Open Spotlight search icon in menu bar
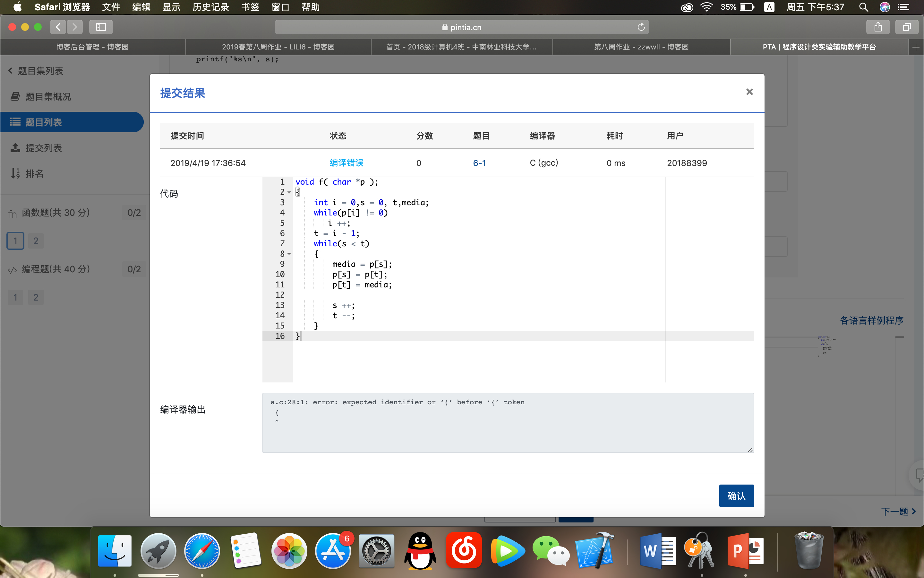The height and width of the screenshot is (578, 924). click(x=864, y=7)
